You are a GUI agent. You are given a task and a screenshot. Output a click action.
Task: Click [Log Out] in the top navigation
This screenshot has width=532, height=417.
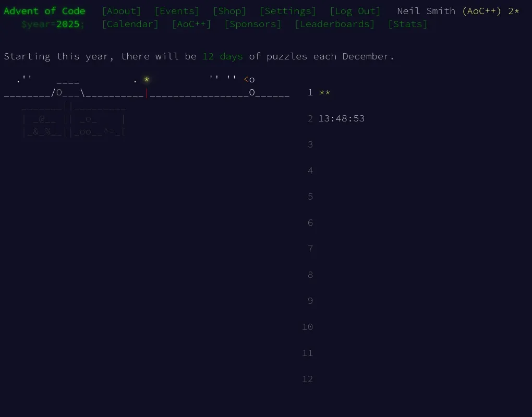[355, 10]
